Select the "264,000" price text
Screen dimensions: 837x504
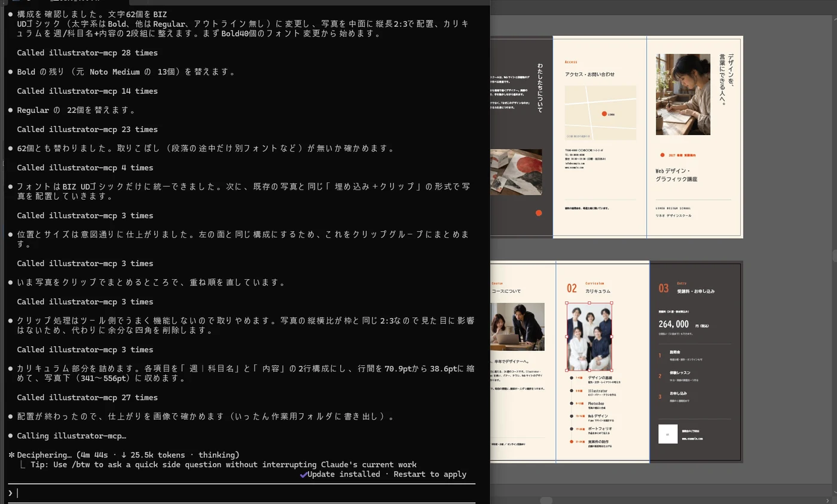tap(674, 324)
